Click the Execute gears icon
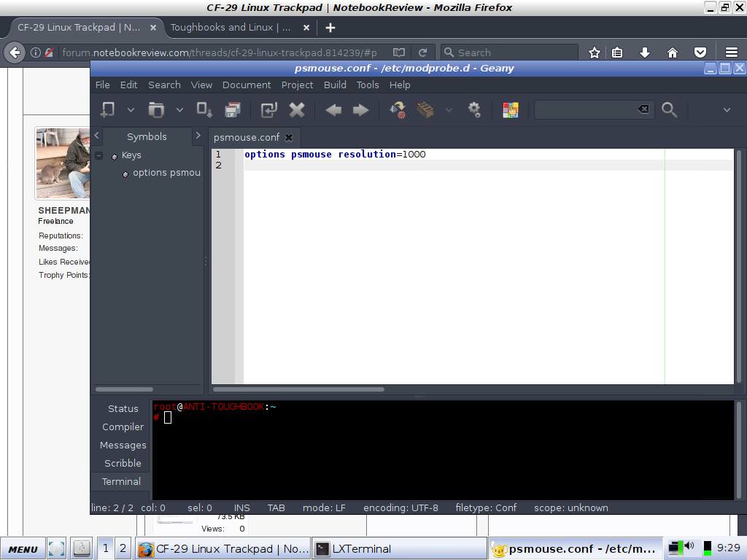 pos(474,110)
